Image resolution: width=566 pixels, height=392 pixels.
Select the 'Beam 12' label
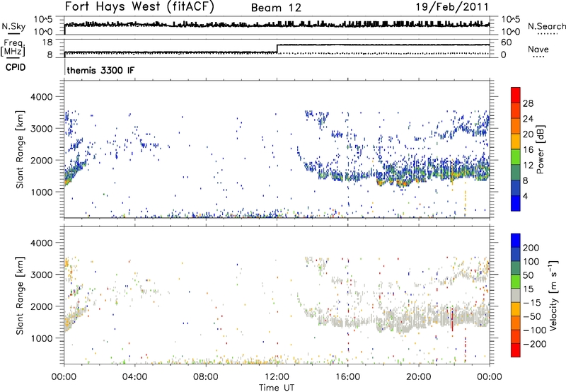(x=276, y=8)
